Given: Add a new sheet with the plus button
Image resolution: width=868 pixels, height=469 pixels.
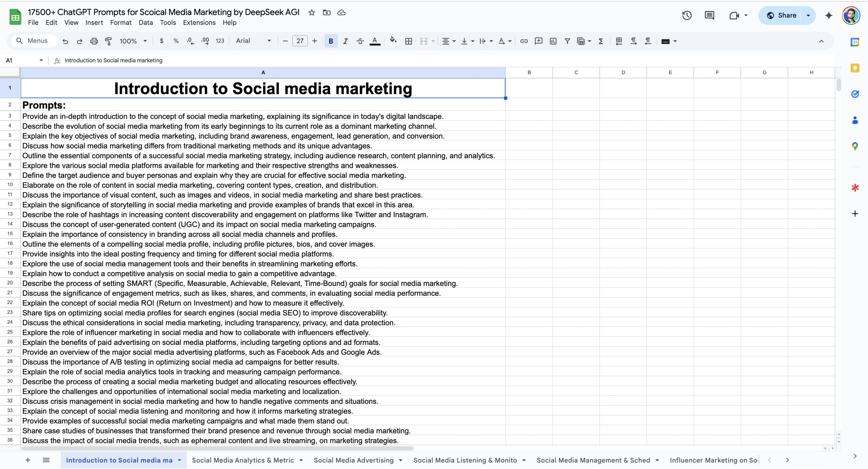Looking at the screenshot, I should click(28, 460).
